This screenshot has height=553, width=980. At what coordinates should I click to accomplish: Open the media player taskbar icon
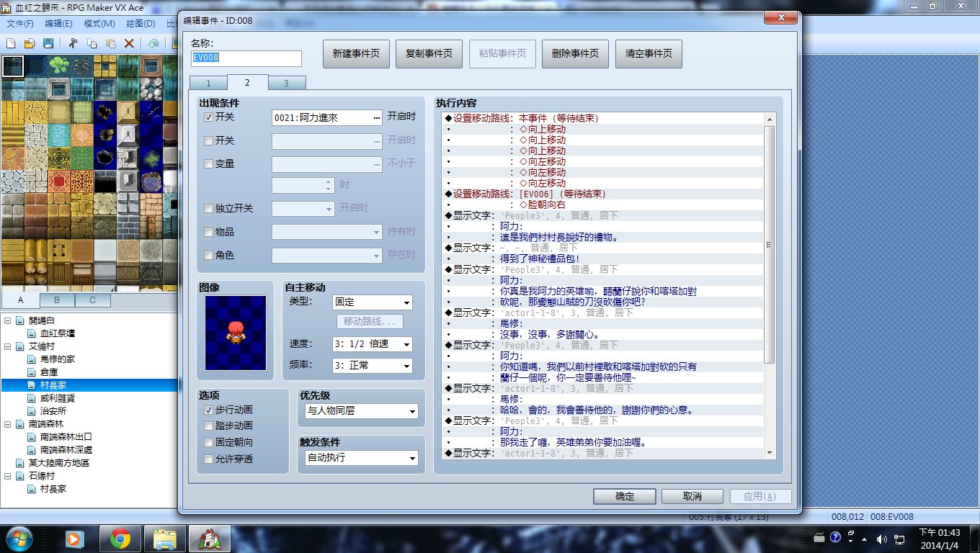pos(73,538)
